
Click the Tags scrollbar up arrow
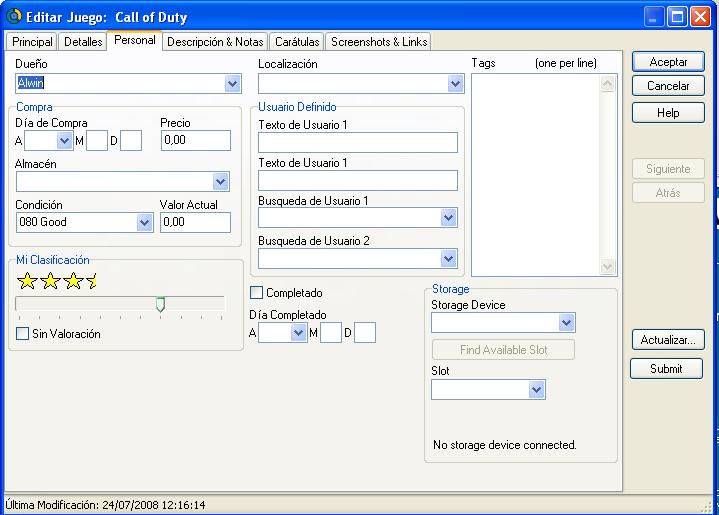[x=608, y=83]
